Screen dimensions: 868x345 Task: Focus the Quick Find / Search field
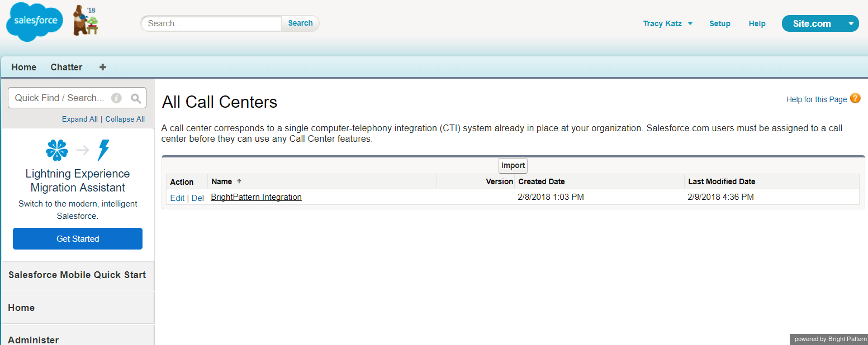pyautogui.click(x=67, y=98)
